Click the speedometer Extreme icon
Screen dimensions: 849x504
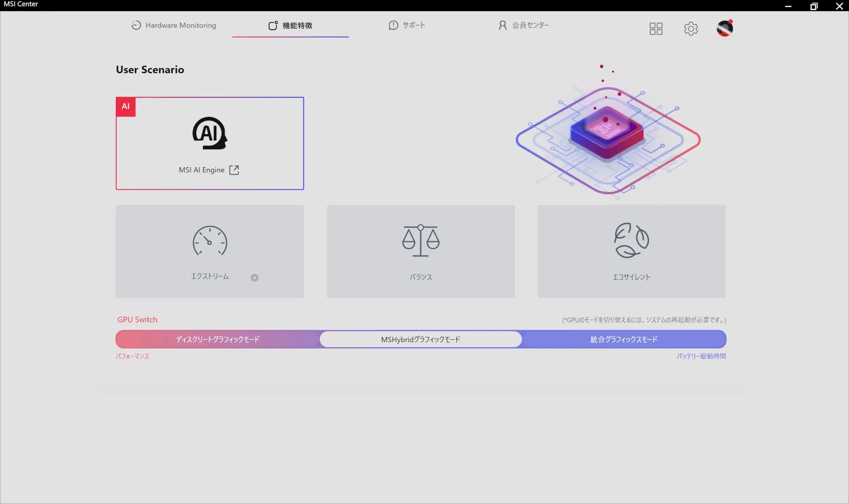[x=210, y=241]
